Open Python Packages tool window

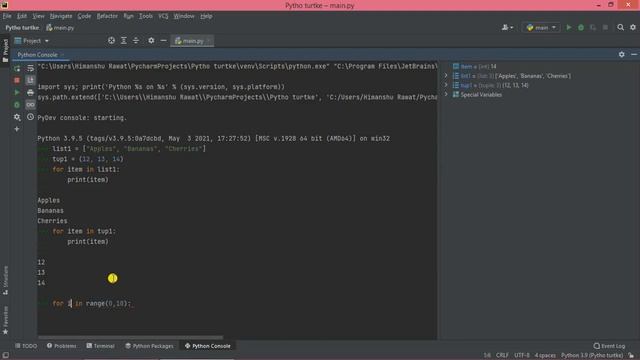(149, 346)
